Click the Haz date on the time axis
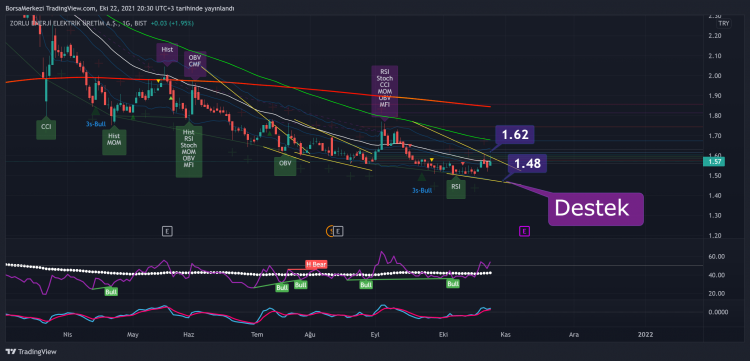750x361 pixels. click(189, 335)
